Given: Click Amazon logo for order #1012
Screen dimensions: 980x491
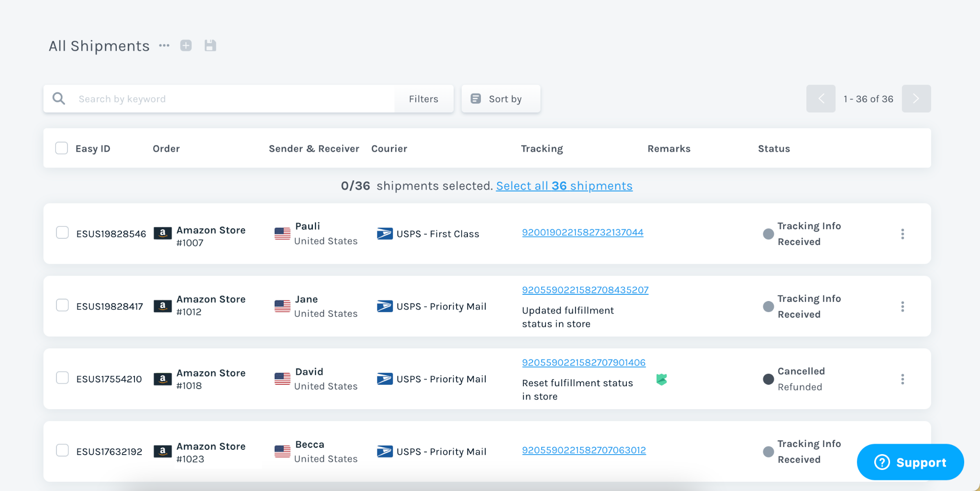Looking at the screenshot, I should point(163,306).
